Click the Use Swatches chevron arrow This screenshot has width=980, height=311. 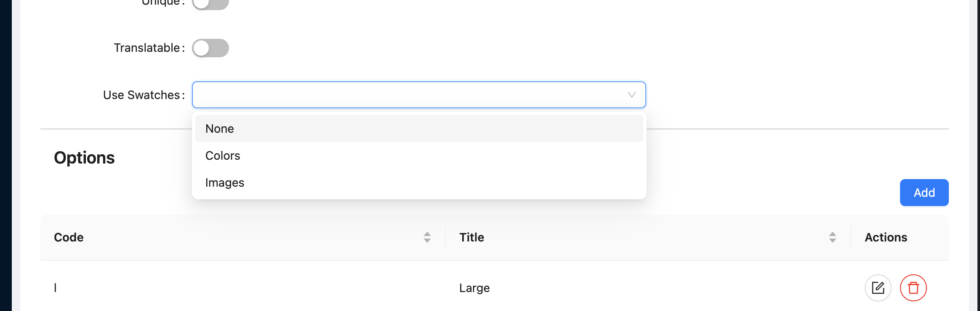[631, 95]
